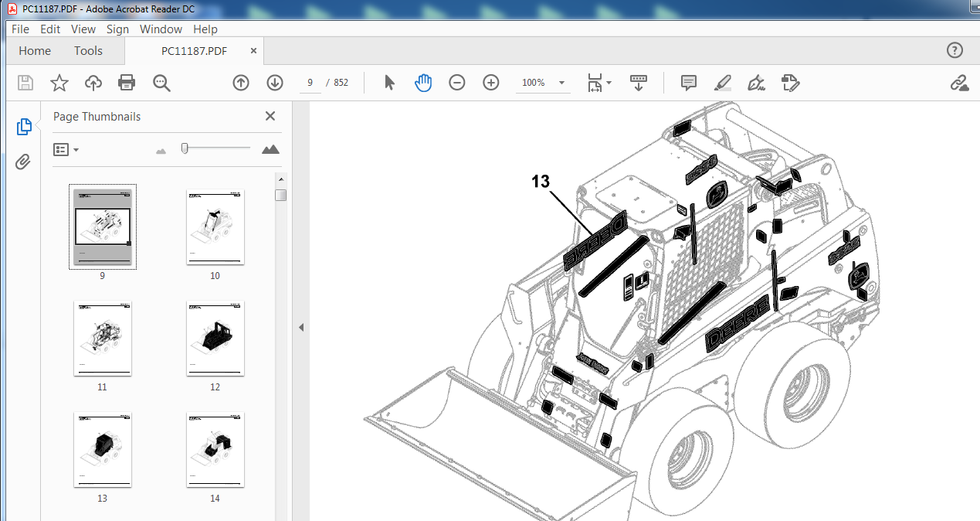Zoom in with plus icon
The image size is (980, 521).
click(491, 83)
